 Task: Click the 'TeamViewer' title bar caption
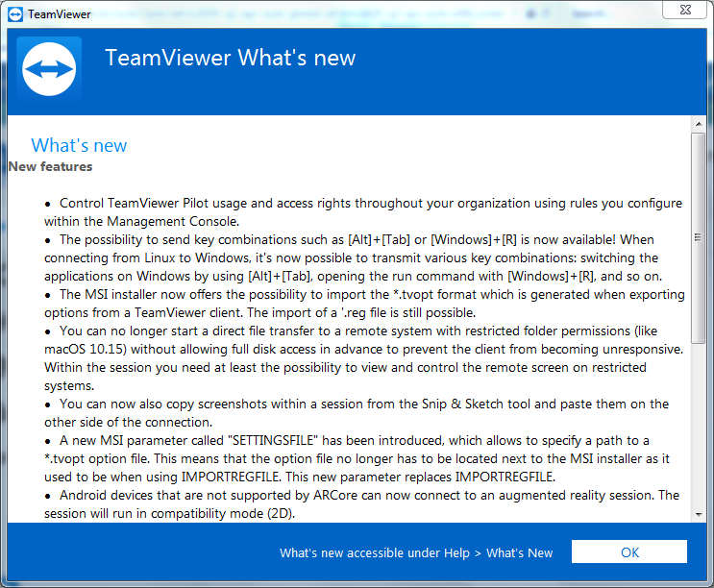click(60, 14)
